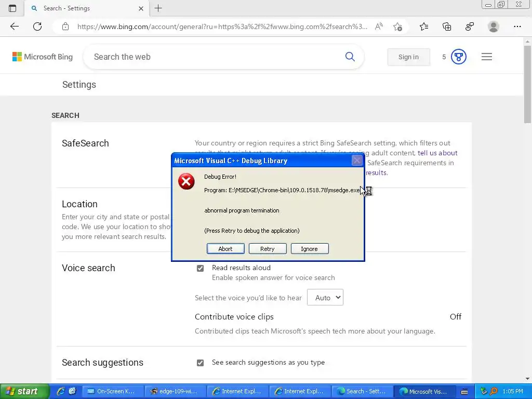The width and height of the screenshot is (532, 399).
Task: Click the red error icon in dialog
Action: click(187, 181)
